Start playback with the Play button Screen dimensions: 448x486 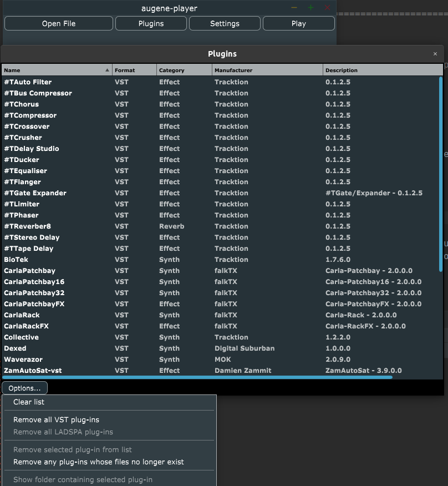(x=299, y=23)
